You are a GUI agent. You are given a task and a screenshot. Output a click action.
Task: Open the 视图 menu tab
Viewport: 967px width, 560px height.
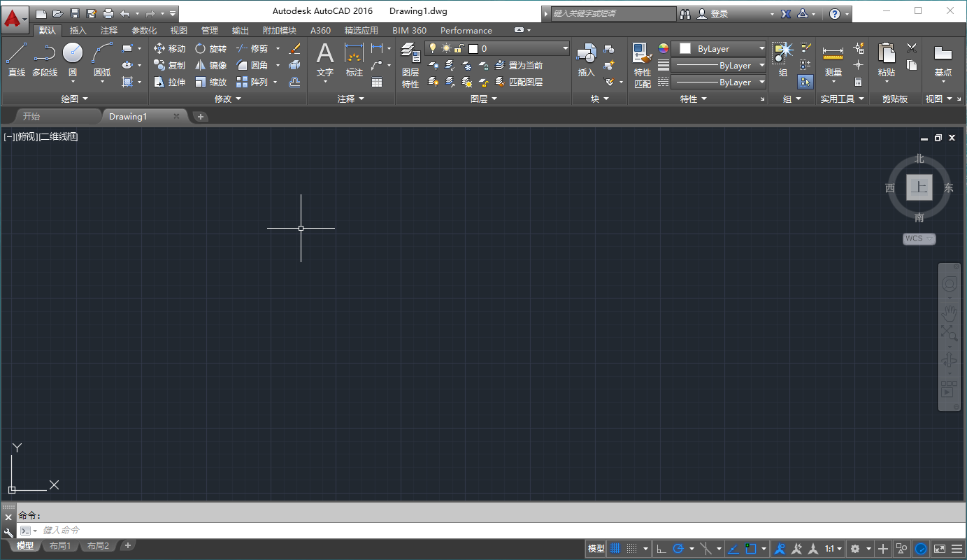tap(178, 30)
